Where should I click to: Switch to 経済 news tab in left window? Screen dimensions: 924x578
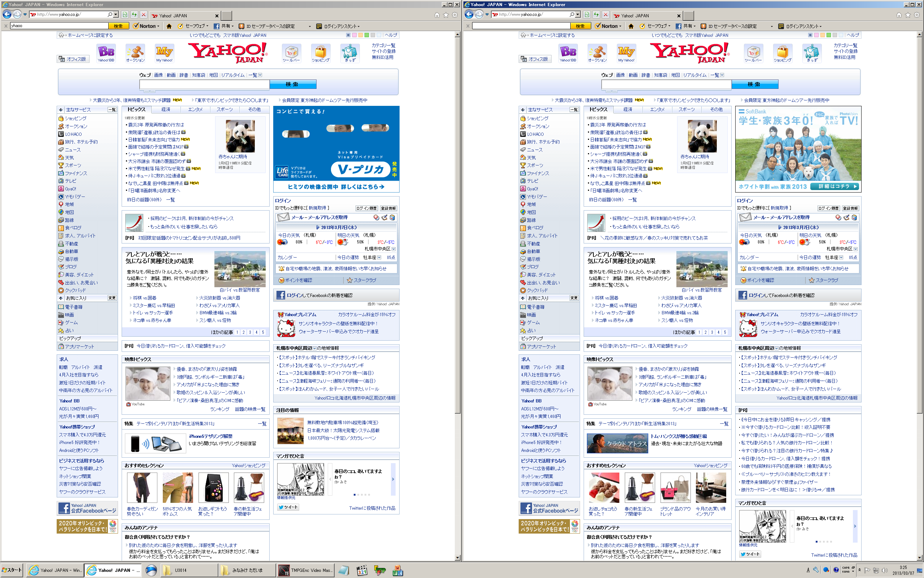click(x=166, y=109)
